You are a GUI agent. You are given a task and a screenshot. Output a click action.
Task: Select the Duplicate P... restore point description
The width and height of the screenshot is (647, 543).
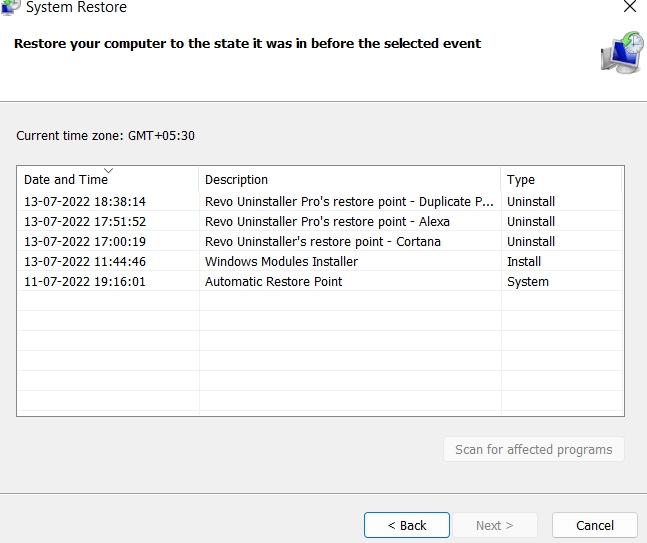(349, 201)
